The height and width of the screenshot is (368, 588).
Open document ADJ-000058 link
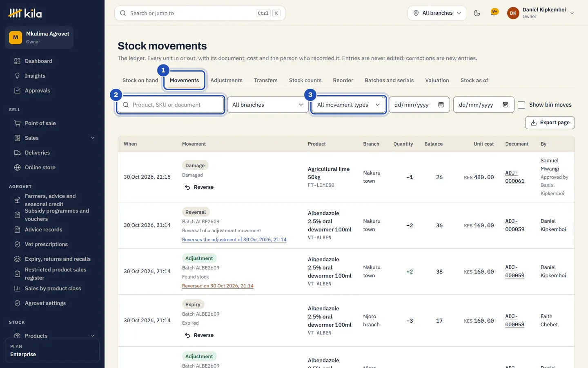pos(514,321)
